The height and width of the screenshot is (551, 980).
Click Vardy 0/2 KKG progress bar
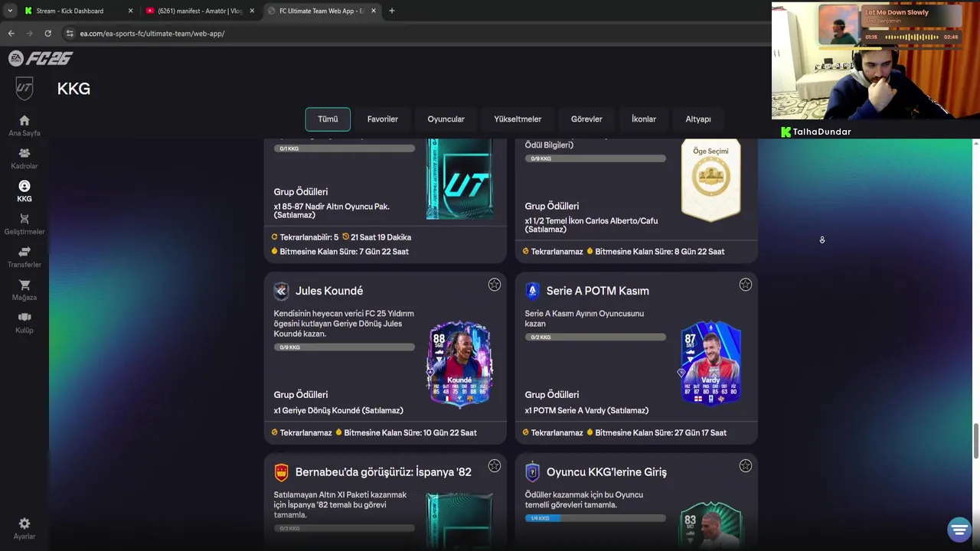point(596,337)
